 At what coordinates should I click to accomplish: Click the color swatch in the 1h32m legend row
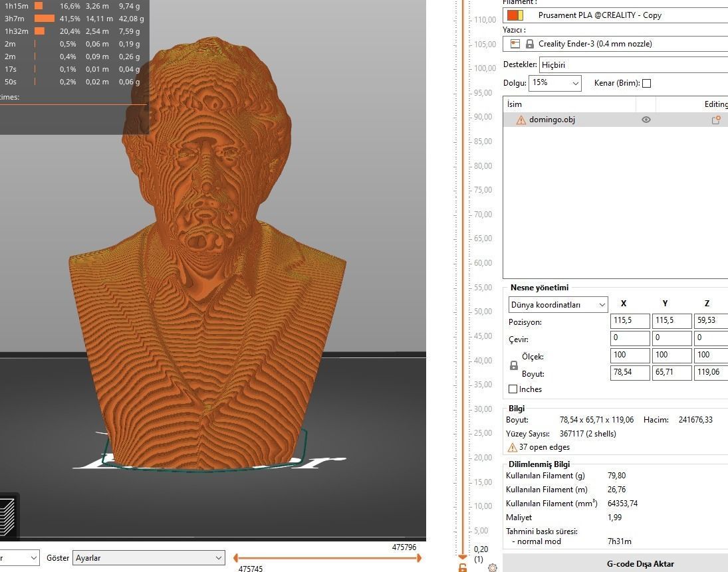point(39,31)
